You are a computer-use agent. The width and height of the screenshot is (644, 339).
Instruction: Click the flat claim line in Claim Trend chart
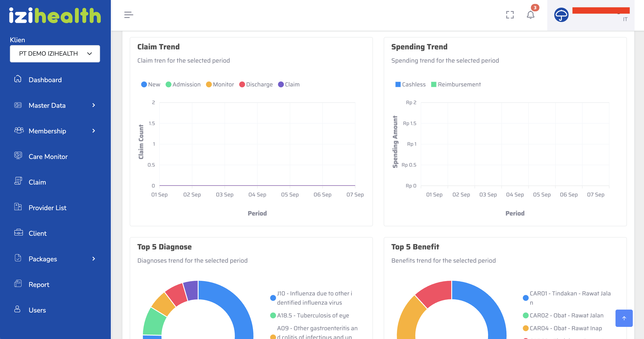click(x=257, y=185)
